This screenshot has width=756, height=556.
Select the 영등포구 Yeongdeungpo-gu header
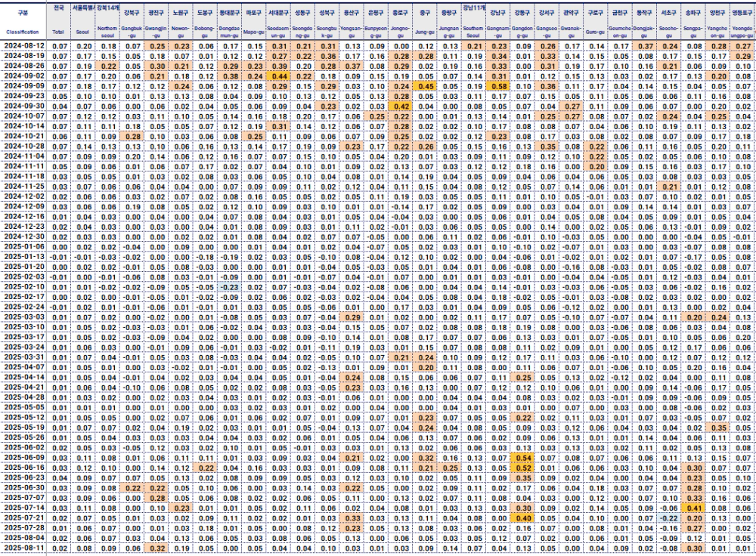click(743, 21)
